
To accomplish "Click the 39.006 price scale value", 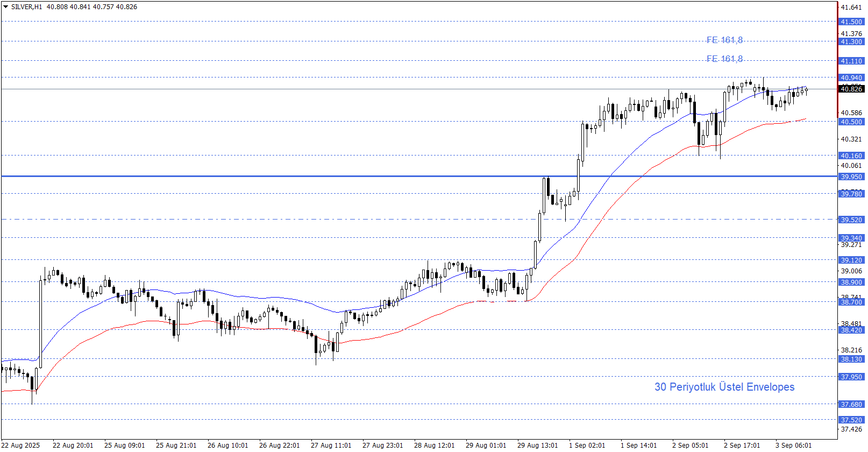I will click(851, 271).
